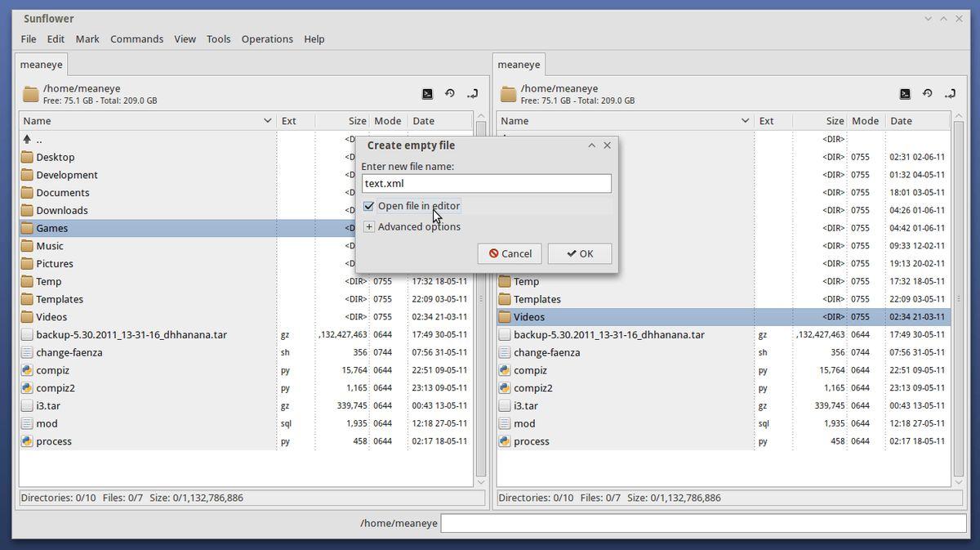Click the Games folder icon in left panel
Viewport: 980px width, 550px height.
pos(27,228)
